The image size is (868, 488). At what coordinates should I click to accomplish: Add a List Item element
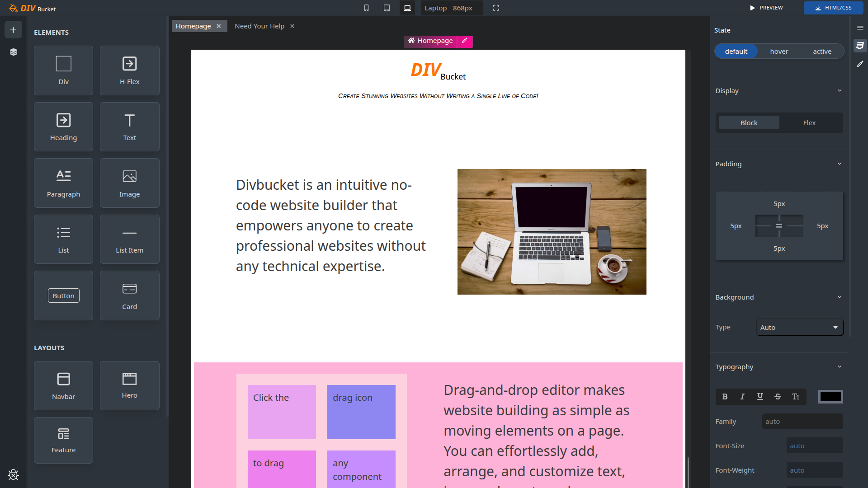coord(130,239)
